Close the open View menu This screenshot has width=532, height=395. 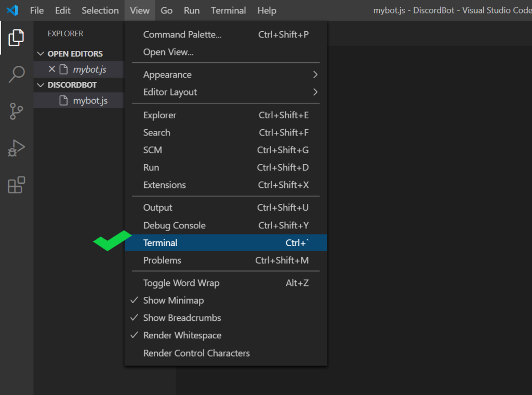coord(139,10)
